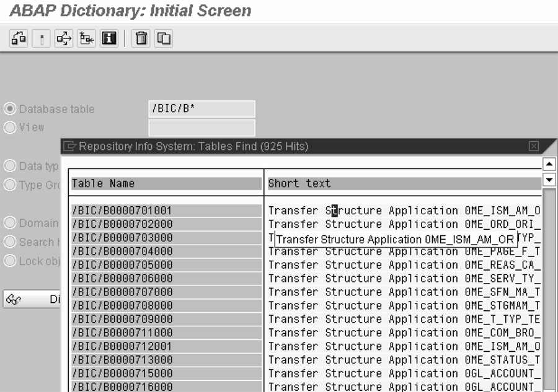The image size is (558, 392).
Task: Select the Search help radio button
Action: (x=10, y=242)
